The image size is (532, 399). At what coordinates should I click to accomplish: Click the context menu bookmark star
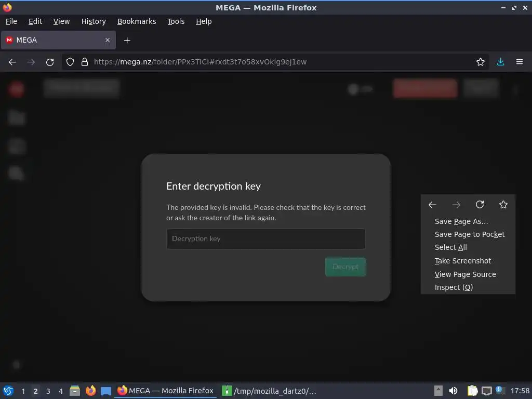coord(503,205)
